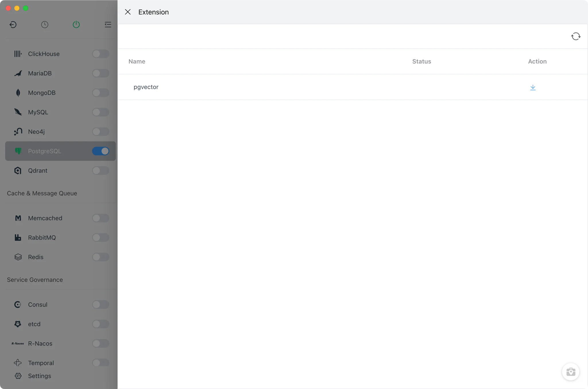Go to the Temporal module
Viewport: 588px width, 389px height.
[x=60, y=363]
